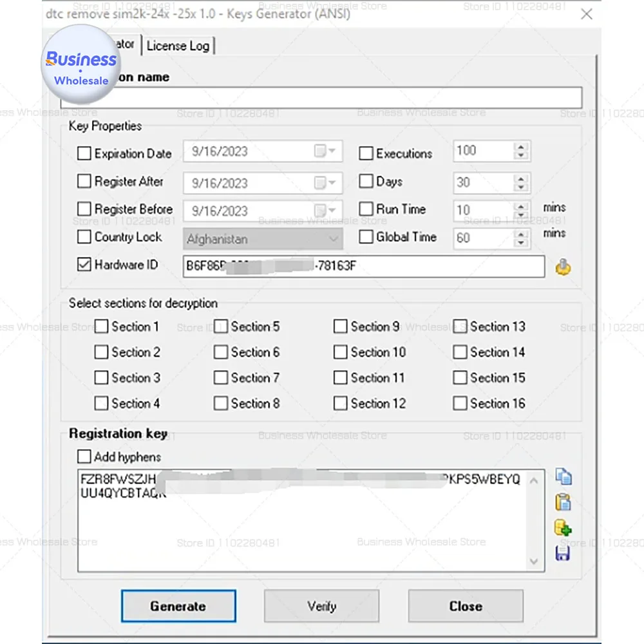Decrease Global Time using down arrow
Image resolution: width=644 pixels, height=644 pixels.
pos(520,243)
